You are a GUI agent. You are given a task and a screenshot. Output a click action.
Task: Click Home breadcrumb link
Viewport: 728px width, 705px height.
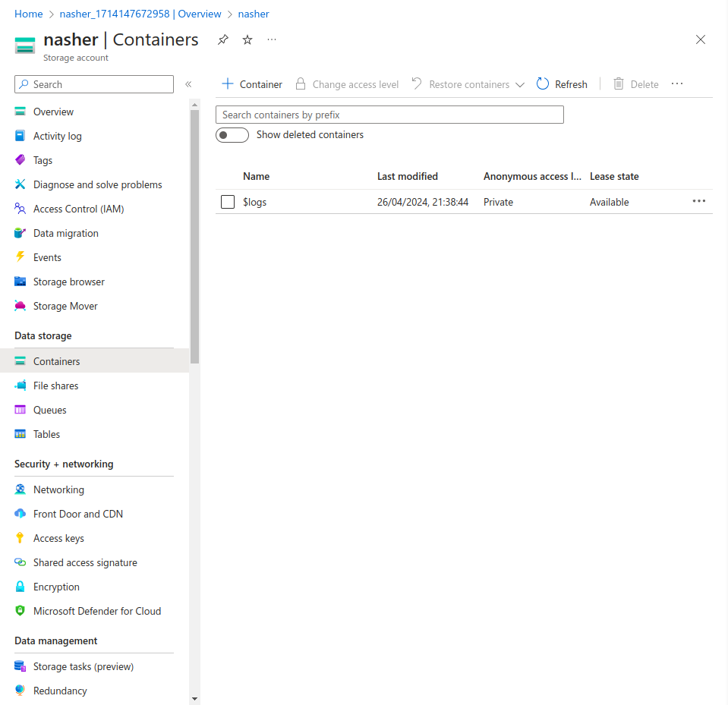(x=29, y=14)
